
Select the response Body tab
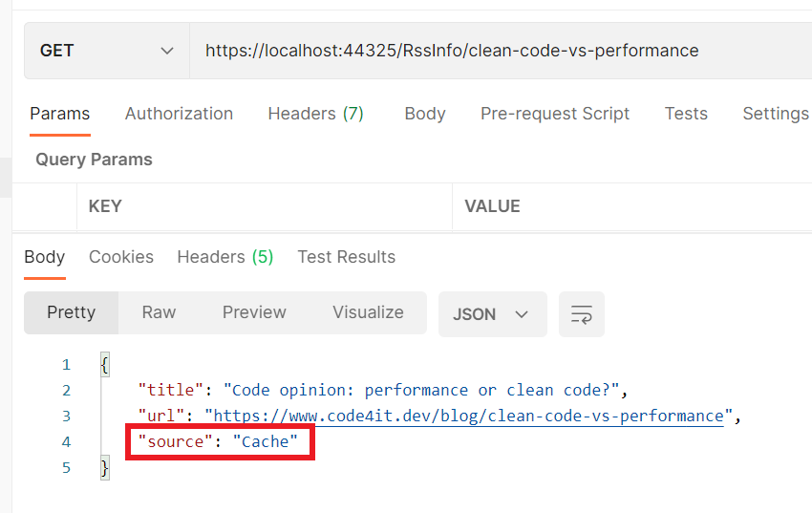[x=45, y=257]
